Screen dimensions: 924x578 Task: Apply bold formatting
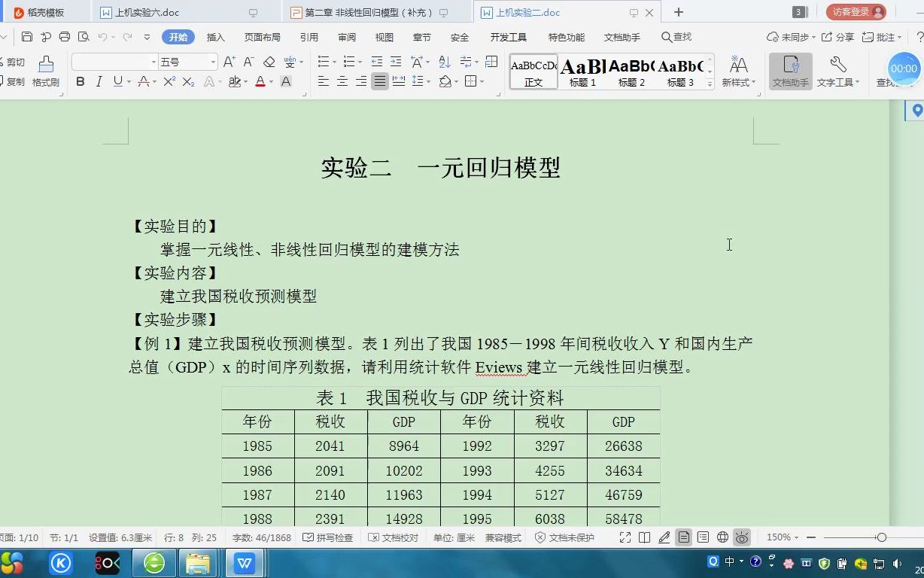tap(80, 82)
